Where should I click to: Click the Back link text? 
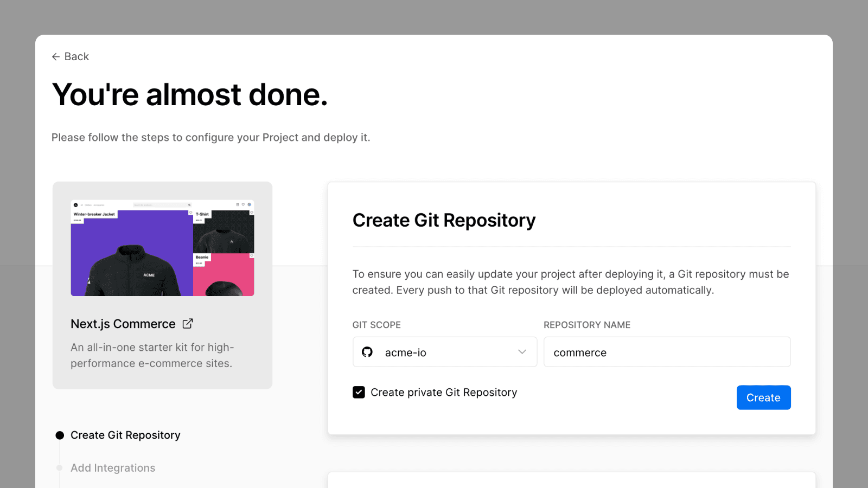pyautogui.click(x=76, y=57)
